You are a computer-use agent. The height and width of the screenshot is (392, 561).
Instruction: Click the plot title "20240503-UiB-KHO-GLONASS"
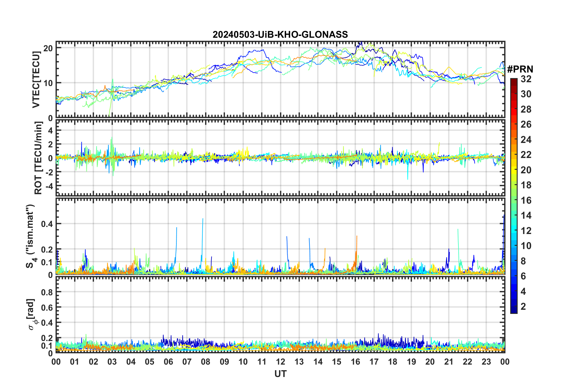coord(280,35)
